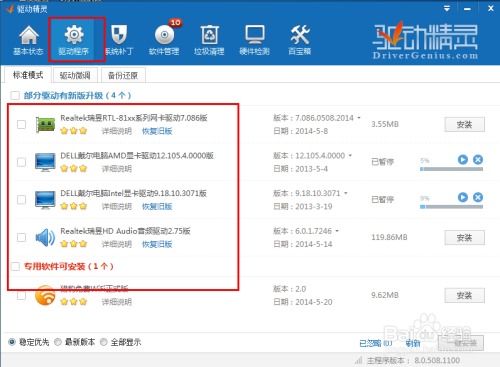This screenshot has width=500, height=367.
Task: Tick the 部分驱动有新版升级 select-all checkbox
Action: point(15,96)
